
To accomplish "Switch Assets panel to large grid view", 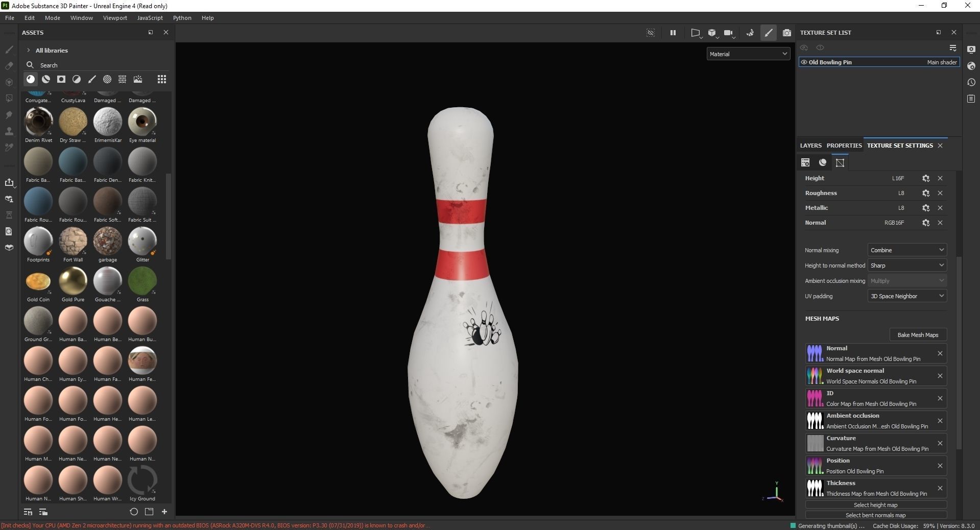I will [x=162, y=79].
